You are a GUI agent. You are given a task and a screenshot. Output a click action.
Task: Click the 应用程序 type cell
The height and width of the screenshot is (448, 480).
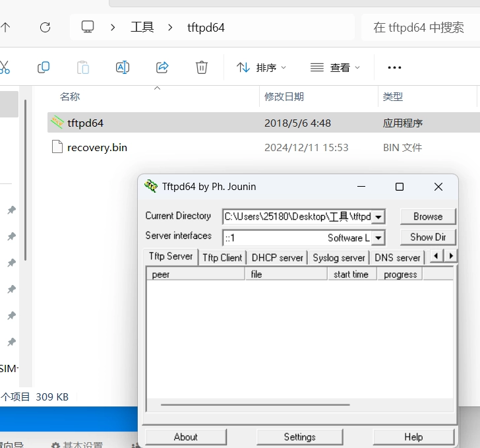coord(403,123)
